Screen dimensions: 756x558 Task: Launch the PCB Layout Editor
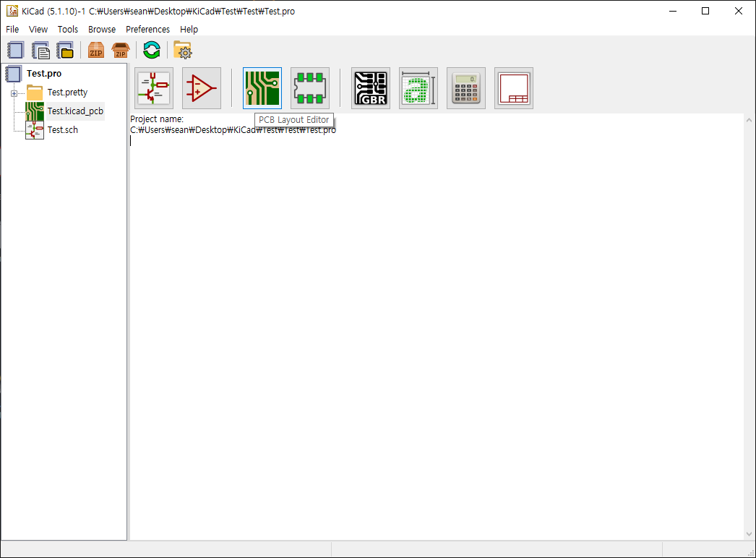[x=262, y=88]
